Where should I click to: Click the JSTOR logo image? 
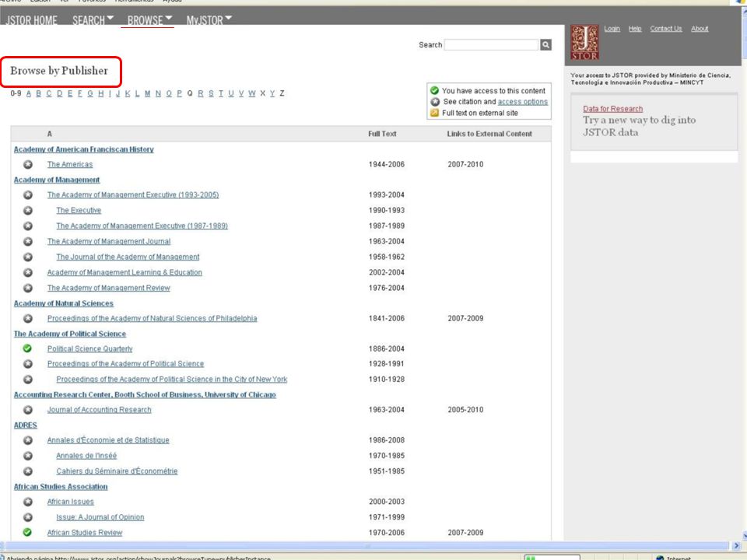point(584,42)
